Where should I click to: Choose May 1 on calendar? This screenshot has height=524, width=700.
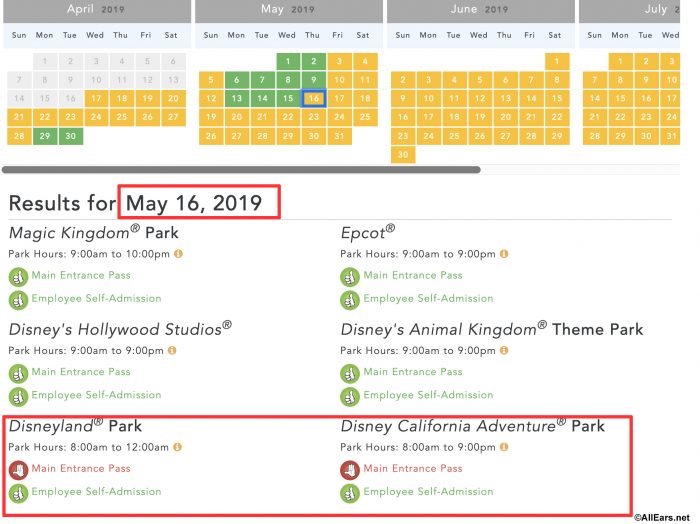[x=288, y=62]
